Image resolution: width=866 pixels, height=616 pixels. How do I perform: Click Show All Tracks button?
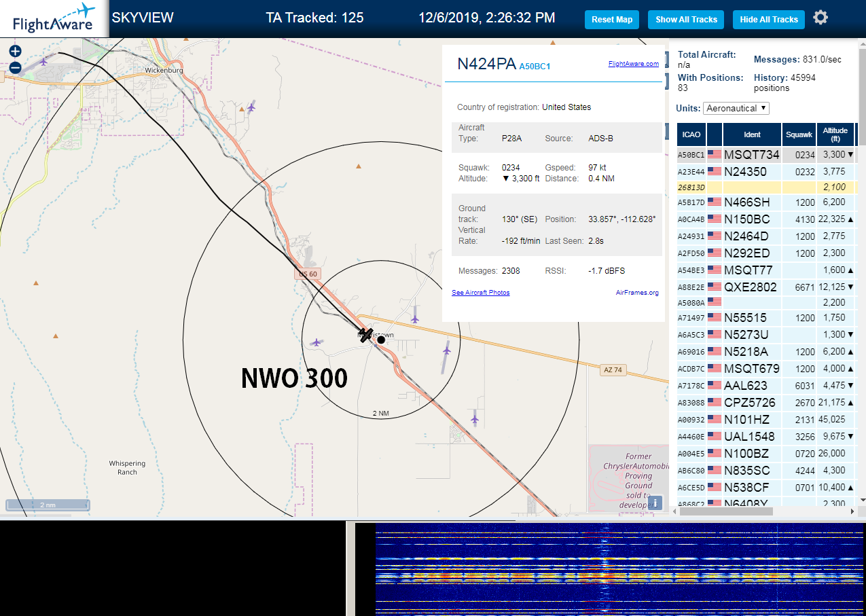(x=686, y=20)
